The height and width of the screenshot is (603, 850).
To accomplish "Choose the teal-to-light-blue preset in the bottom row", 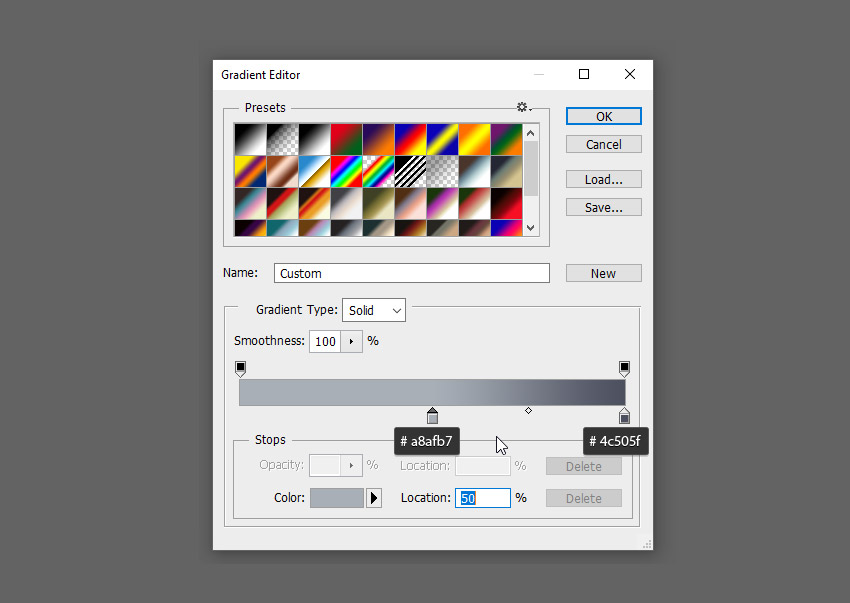I will (x=282, y=228).
